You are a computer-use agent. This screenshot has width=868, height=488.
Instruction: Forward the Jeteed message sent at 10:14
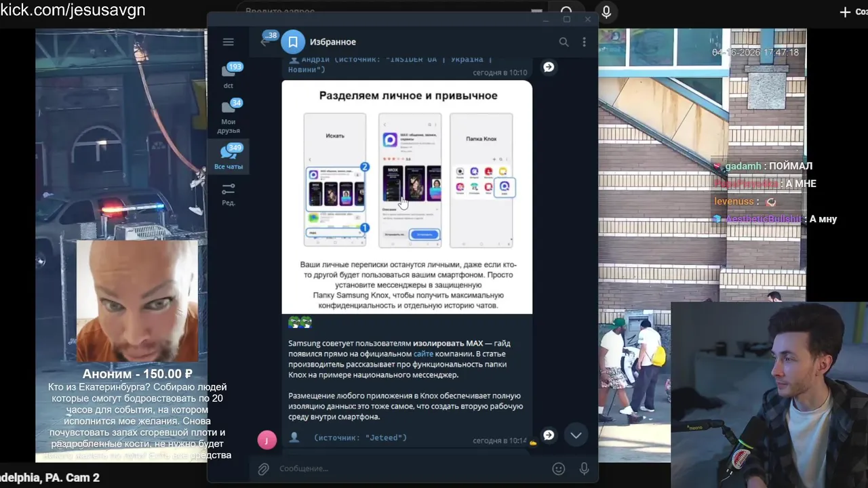(549, 435)
